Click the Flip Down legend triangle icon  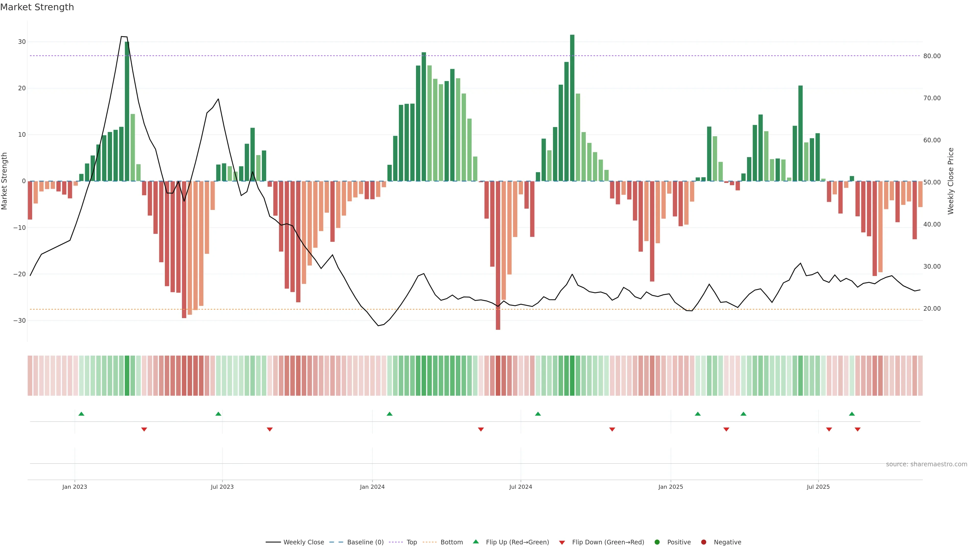point(562,543)
